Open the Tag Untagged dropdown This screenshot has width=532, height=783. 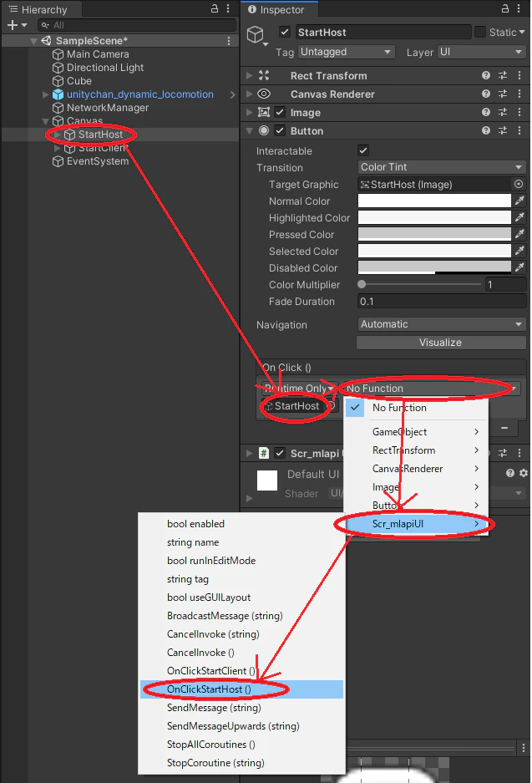coord(347,52)
